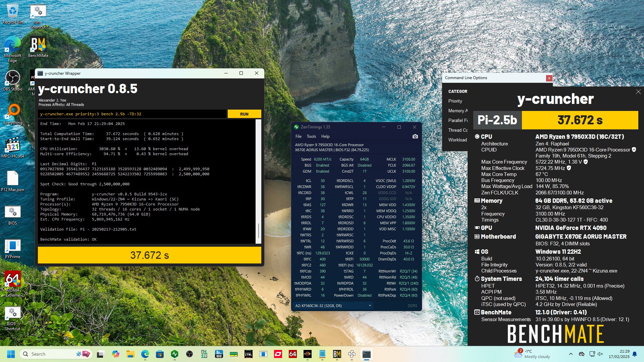Open the File menu in ZenTimings
This screenshot has height=362, width=644.
tap(298, 136)
